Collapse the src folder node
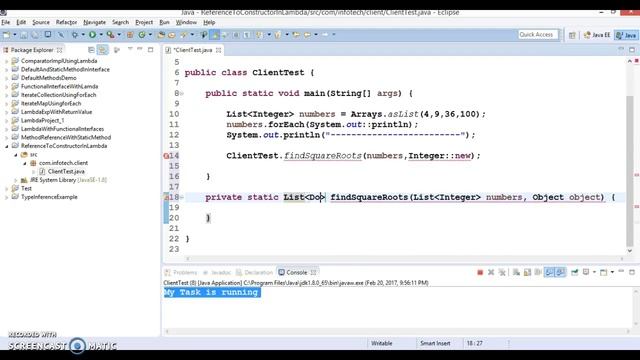The width and height of the screenshot is (640, 360). [x=16, y=155]
